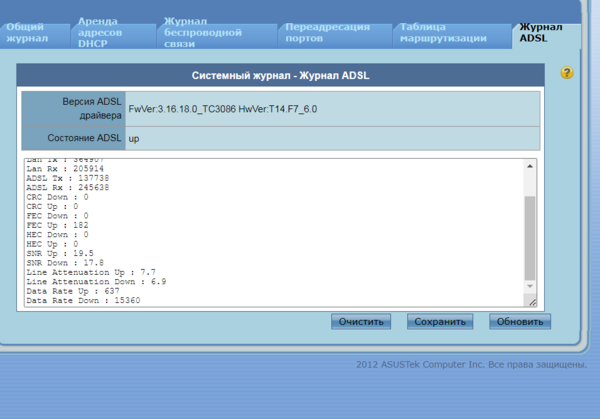Image resolution: width=600 pixels, height=419 pixels.
Task: Click the line 'SNR Up : 19.5'
Action: coord(60,253)
